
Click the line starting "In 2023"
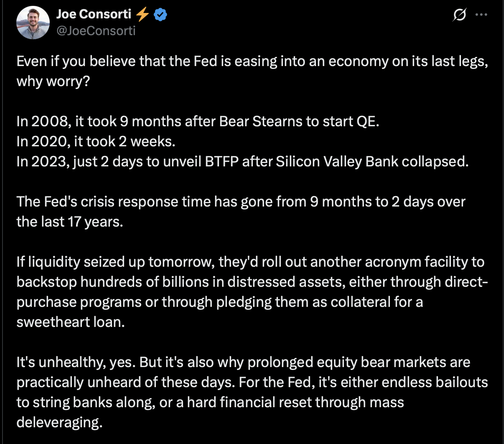click(242, 161)
